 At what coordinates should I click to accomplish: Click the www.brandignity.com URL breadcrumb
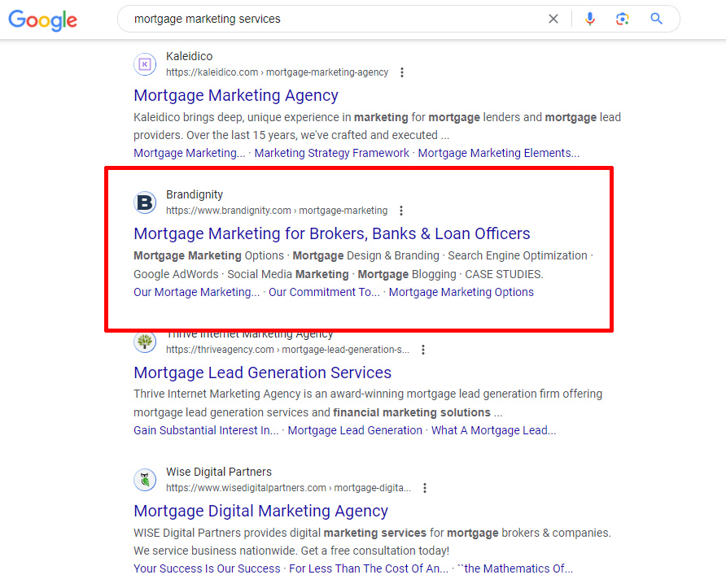tap(277, 211)
